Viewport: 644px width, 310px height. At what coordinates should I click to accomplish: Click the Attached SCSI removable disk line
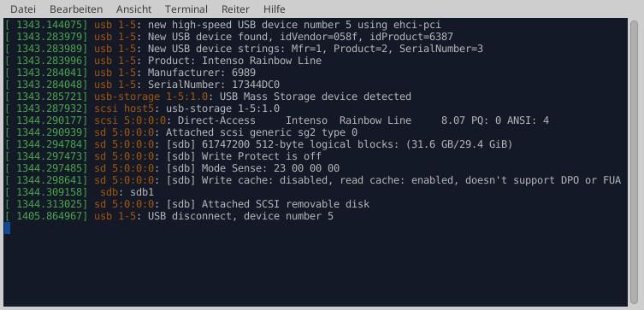click(187, 204)
